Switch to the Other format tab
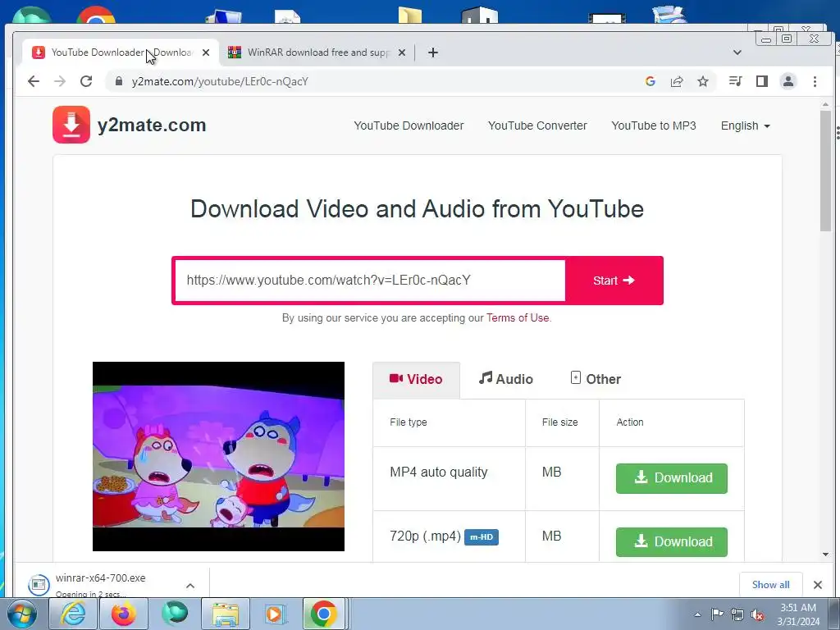 [x=596, y=379]
